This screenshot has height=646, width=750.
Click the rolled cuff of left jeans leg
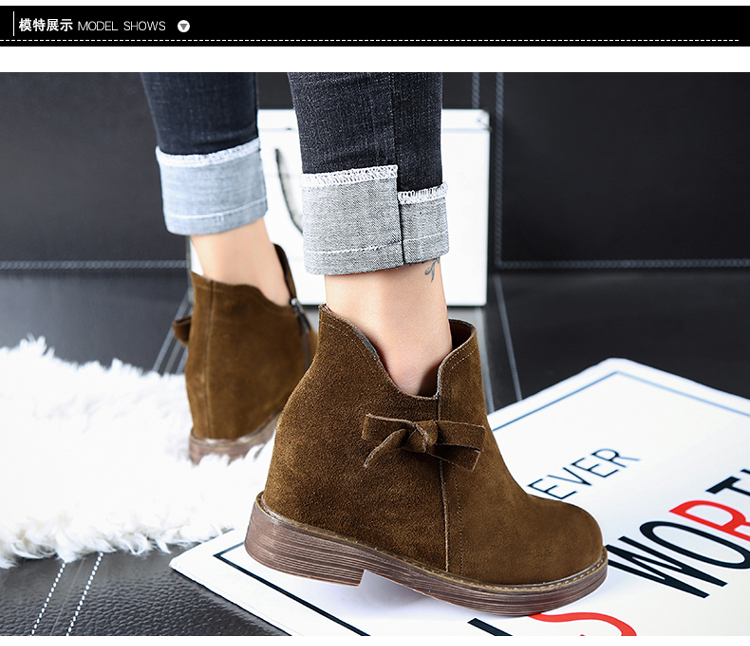pyautogui.click(x=211, y=189)
